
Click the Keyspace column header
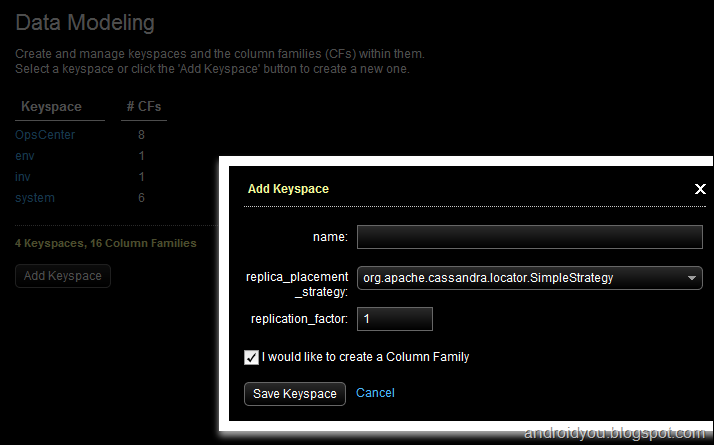[x=51, y=107]
